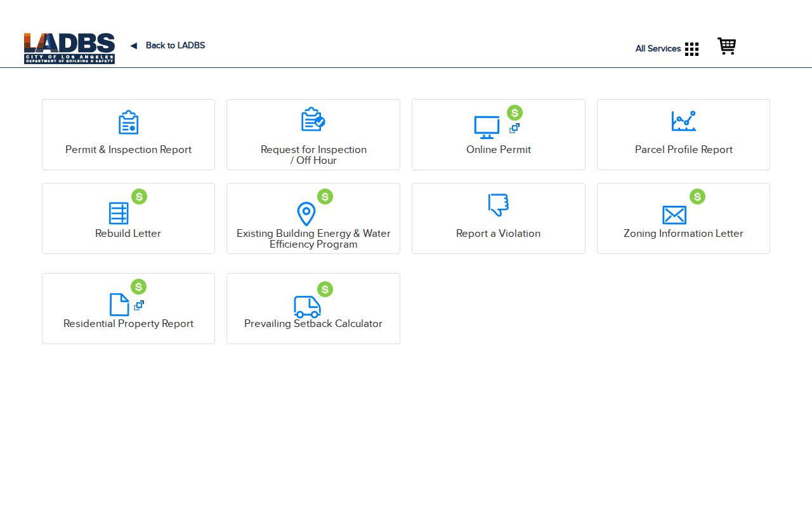Screen dimensions: 812x508
Task: Select the Rebuild Letter label
Action: (128, 234)
